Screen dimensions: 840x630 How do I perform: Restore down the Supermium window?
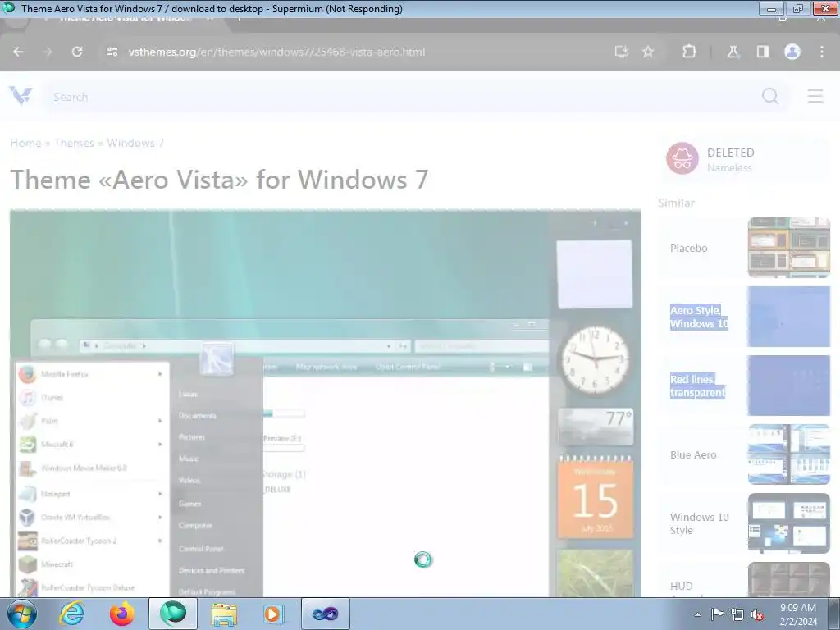tap(797, 8)
